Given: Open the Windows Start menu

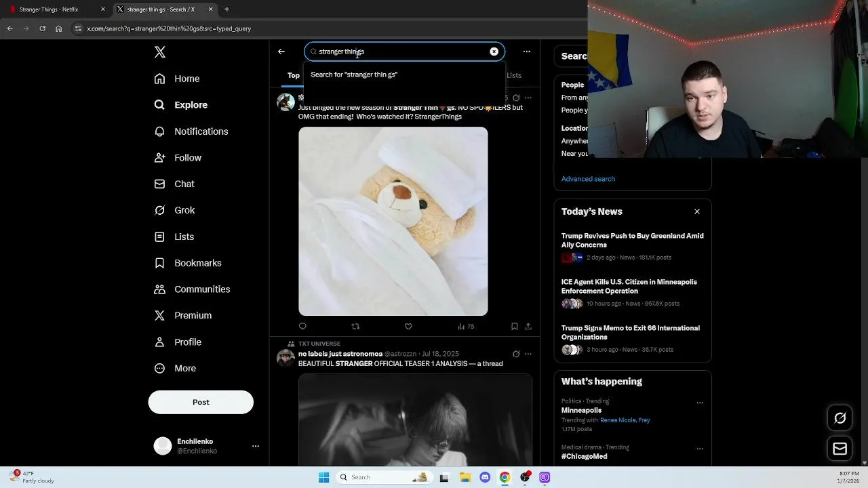Looking at the screenshot, I should pos(323,477).
